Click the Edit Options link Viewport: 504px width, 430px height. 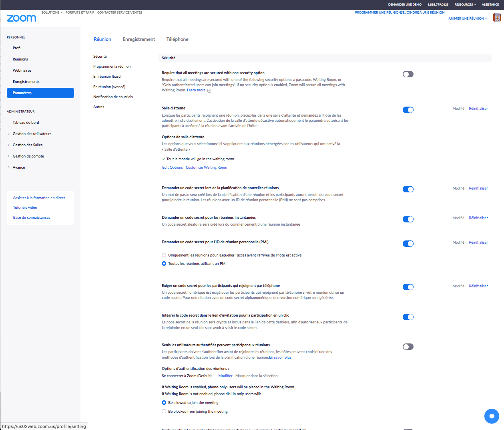(172, 168)
